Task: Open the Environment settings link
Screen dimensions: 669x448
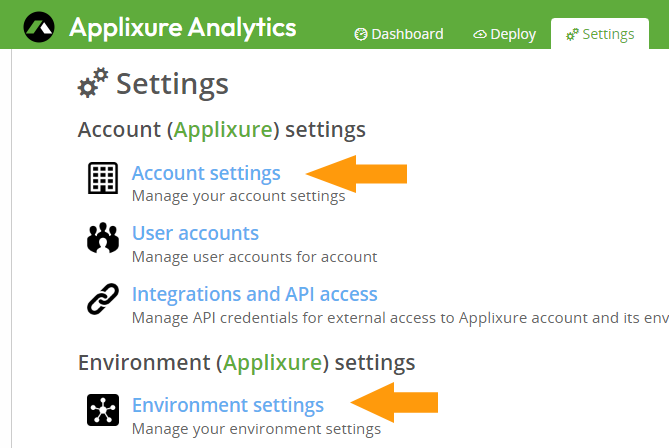Action: point(228,405)
